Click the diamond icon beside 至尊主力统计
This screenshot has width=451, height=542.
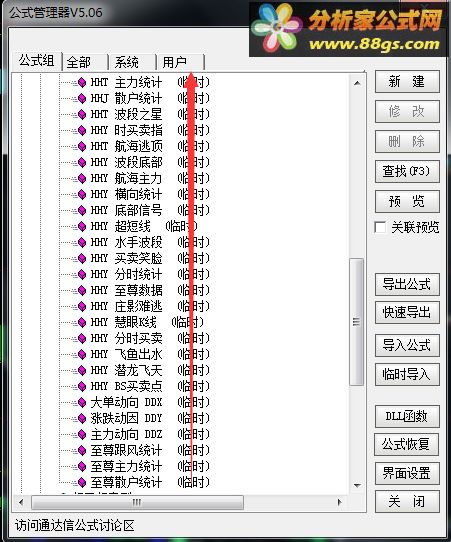[82, 466]
